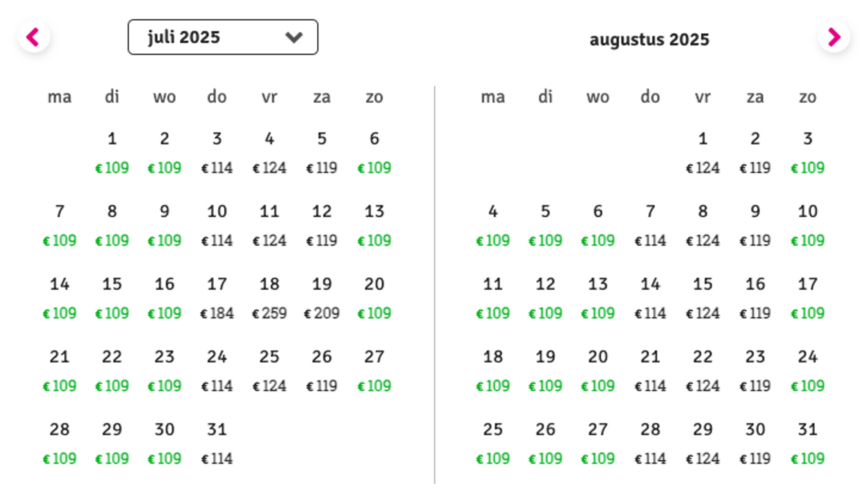Choose 17 juli priced €184
The width and height of the screenshot is (868, 491).
pos(217,298)
